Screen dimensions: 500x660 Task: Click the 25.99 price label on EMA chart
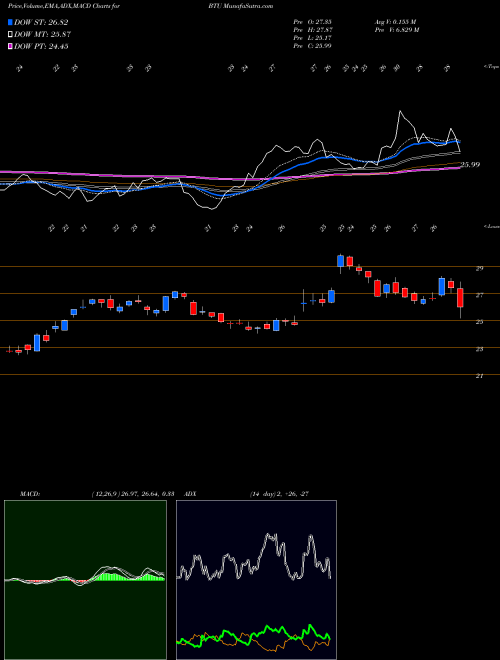(470, 165)
